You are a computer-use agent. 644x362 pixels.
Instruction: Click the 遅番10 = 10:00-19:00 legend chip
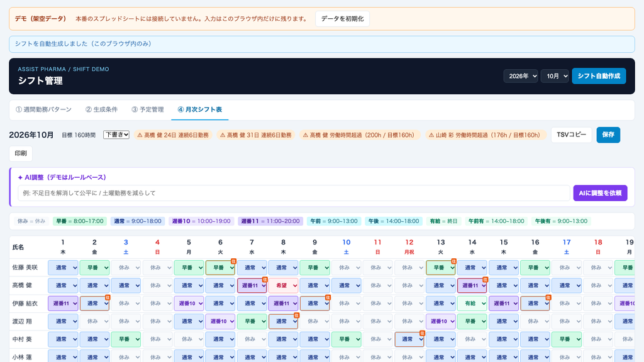point(201,221)
